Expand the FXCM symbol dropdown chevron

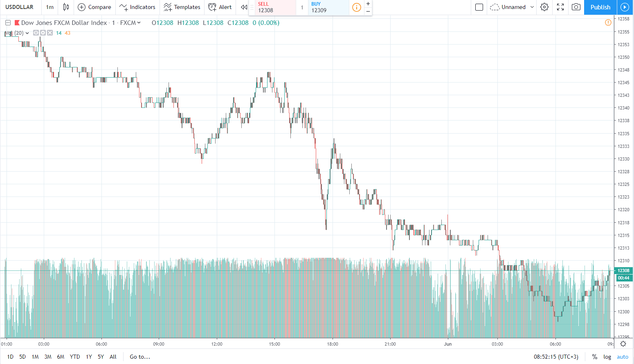click(x=139, y=23)
